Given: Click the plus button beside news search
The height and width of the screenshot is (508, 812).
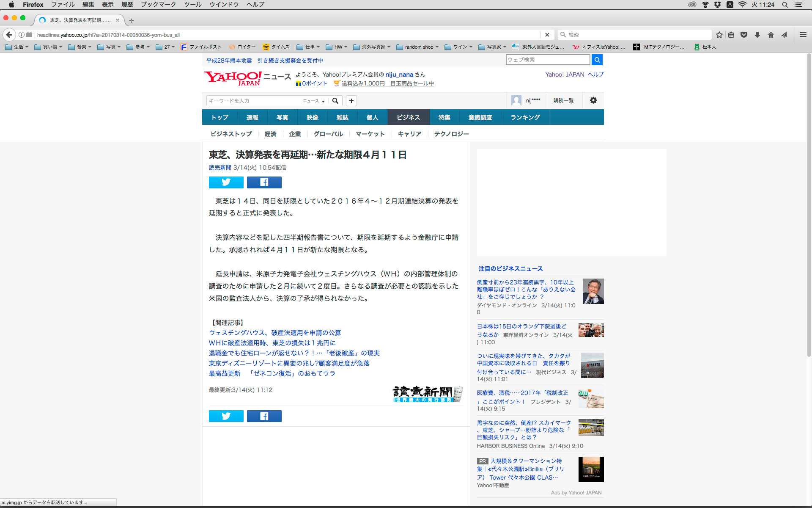Looking at the screenshot, I should click(x=351, y=101).
